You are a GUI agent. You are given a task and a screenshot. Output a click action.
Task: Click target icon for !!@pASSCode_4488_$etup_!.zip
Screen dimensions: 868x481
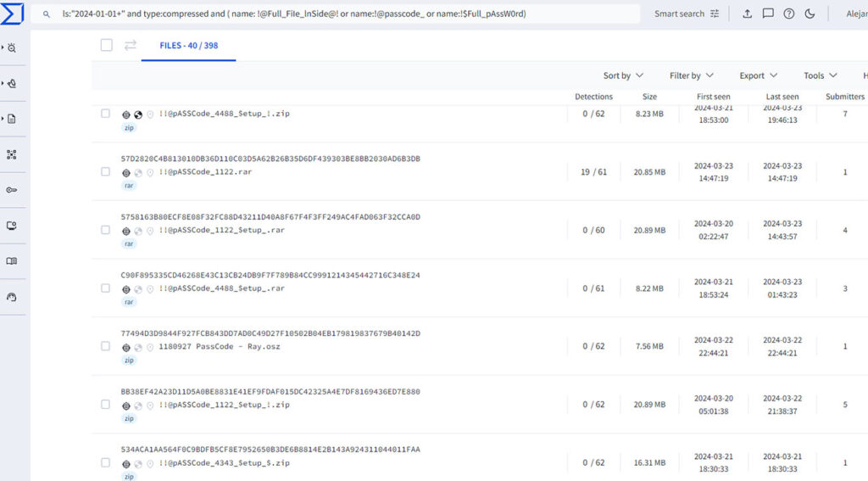click(126, 115)
